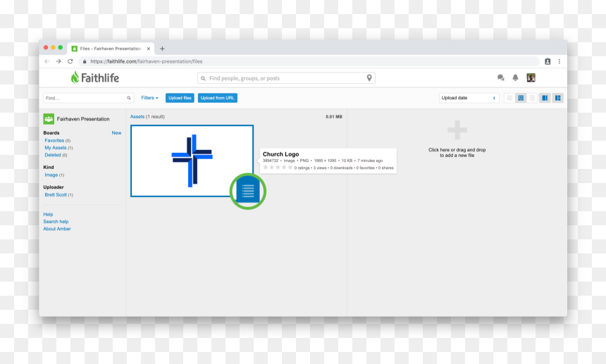Open the Filters dropdown
606x364 pixels.
(149, 98)
